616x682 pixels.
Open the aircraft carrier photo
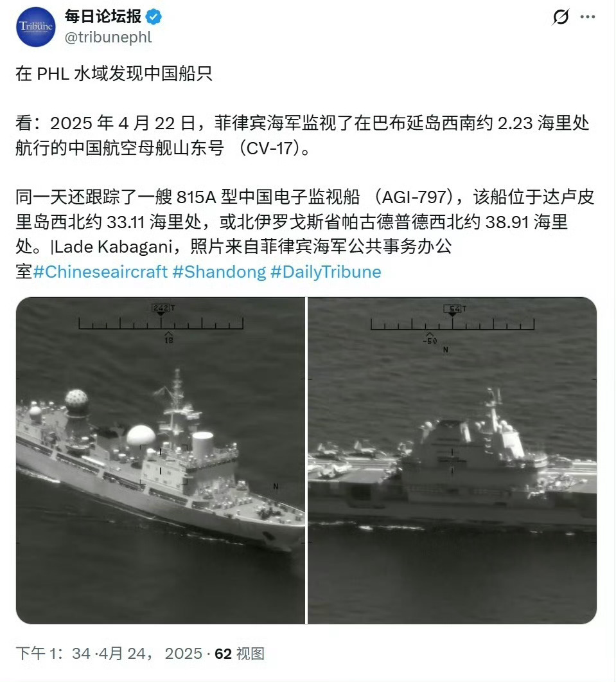(452, 460)
